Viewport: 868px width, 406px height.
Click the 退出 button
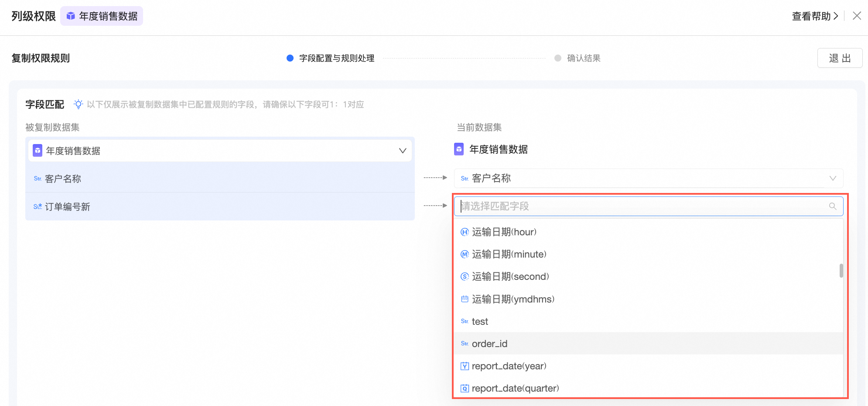point(840,58)
